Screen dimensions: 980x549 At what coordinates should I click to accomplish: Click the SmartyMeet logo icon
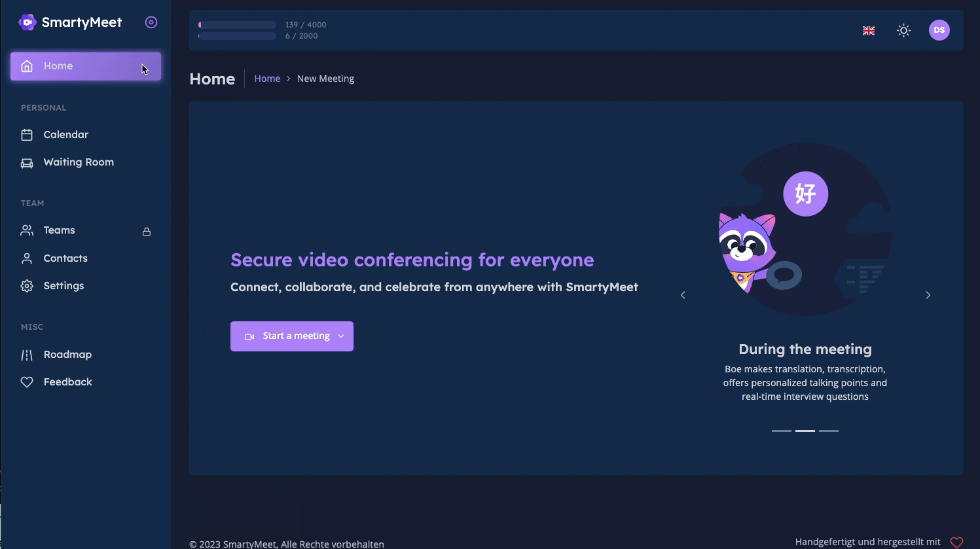(27, 22)
